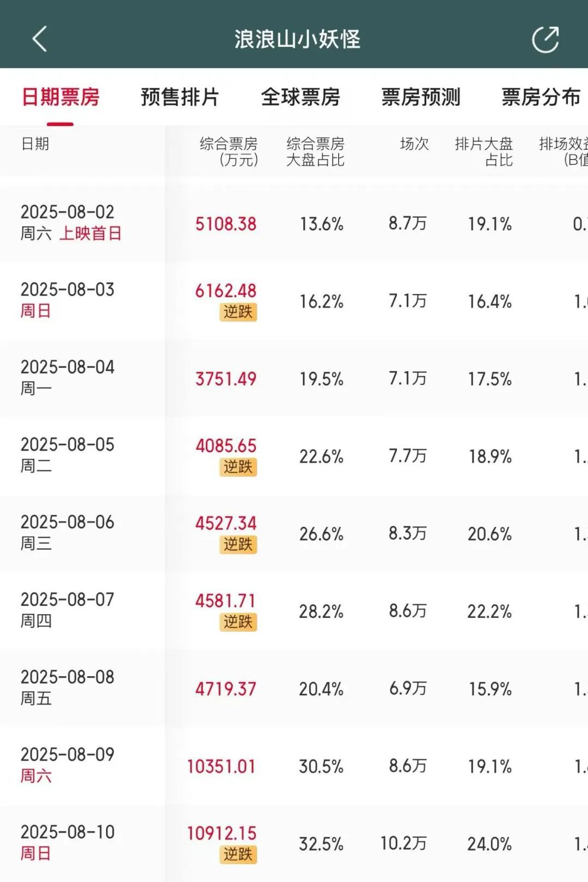Select the 2025-08-09 date row

[68, 764]
